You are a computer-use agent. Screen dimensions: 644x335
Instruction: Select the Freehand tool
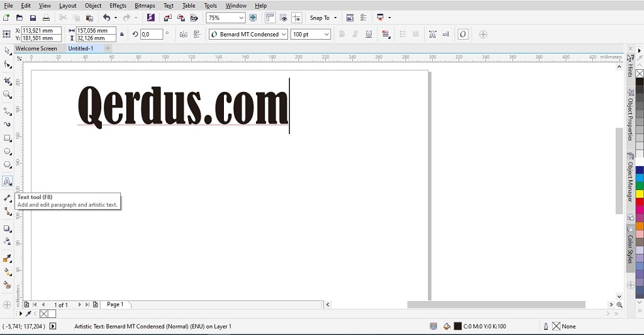[x=7, y=111]
